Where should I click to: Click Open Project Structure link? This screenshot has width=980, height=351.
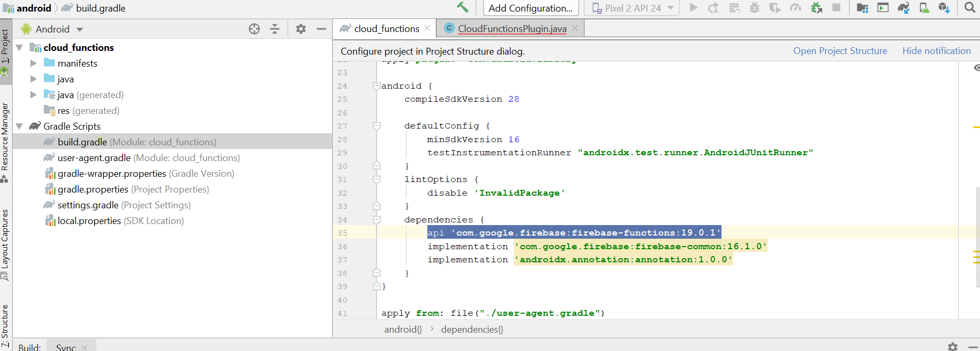tap(840, 51)
